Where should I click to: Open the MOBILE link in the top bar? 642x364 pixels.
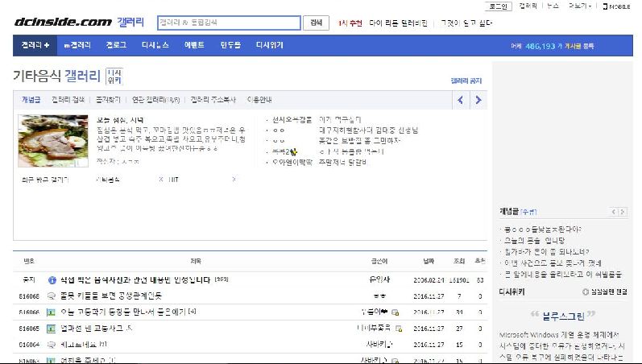[x=619, y=6]
